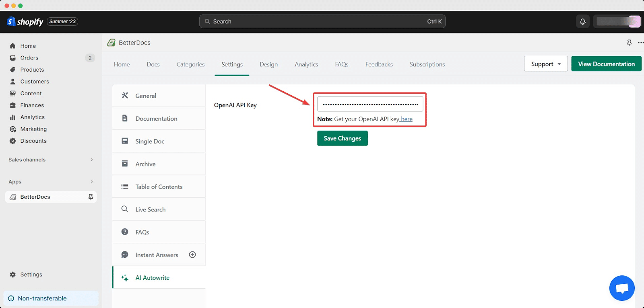Viewport: 644px width, 308px height.
Task: Click the Settings gear icon in sidebar
Action: 13,275
